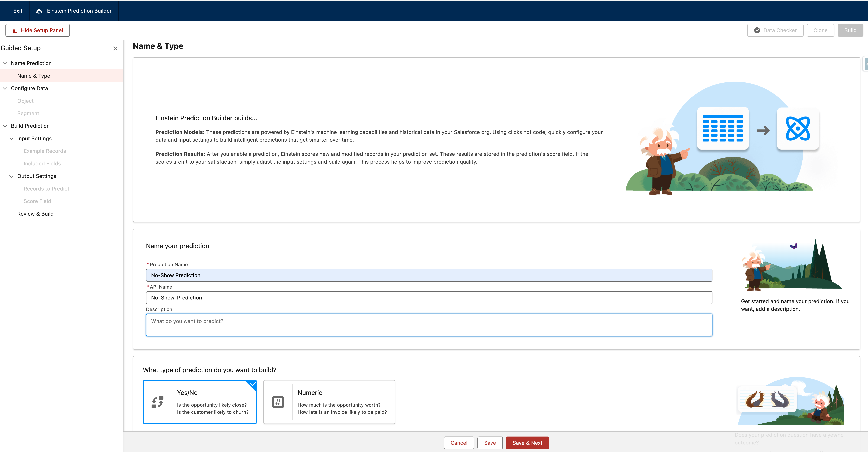Close the Guided Setup panel
This screenshot has width=868, height=452.
point(115,48)
